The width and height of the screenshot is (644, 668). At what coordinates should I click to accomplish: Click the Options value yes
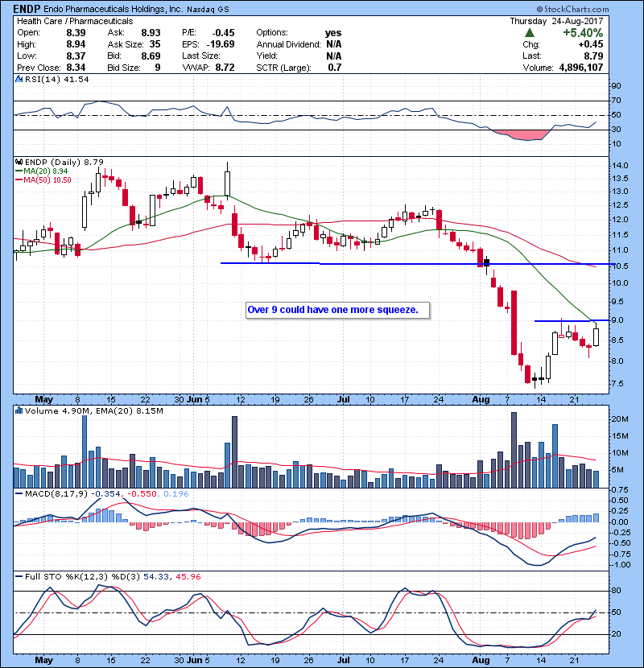coord(333,33)
